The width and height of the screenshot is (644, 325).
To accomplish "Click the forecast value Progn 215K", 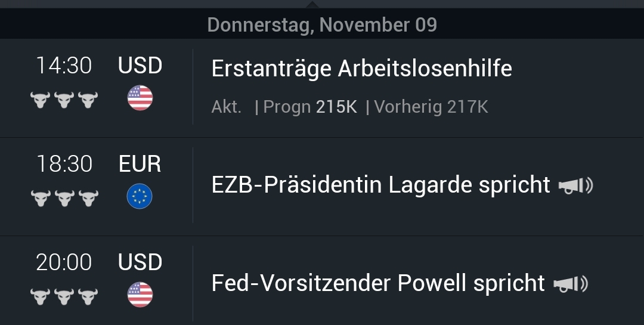I will (x=310, y=107).
